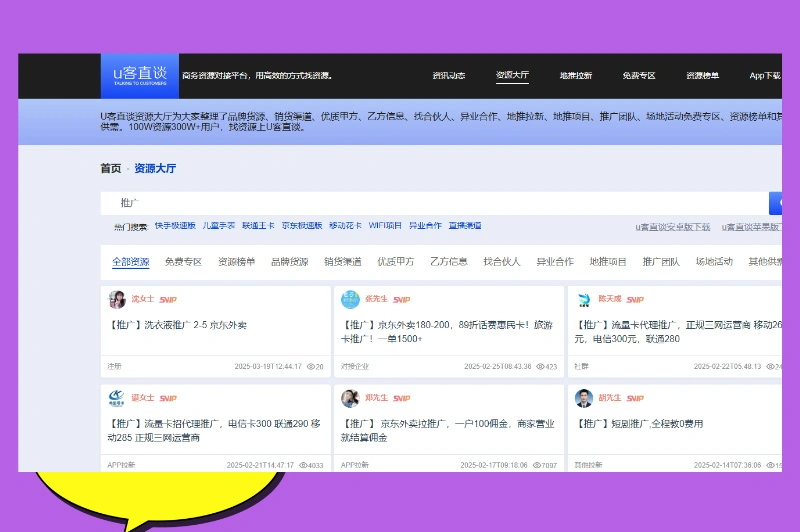The width and height of the screenshot is (800, 532).
Task: Select the 免费专区 category tab
Action: (x=184, y=262)
